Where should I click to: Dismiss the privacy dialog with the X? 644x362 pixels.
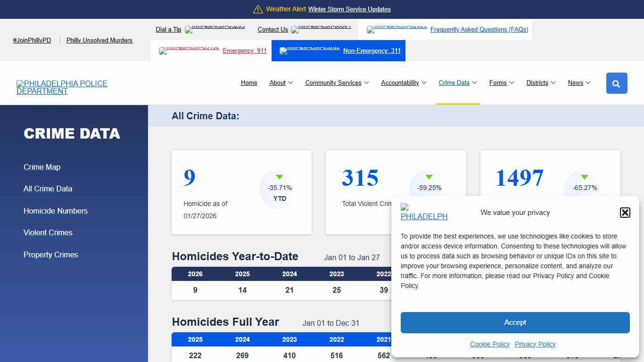coord(625,213)
